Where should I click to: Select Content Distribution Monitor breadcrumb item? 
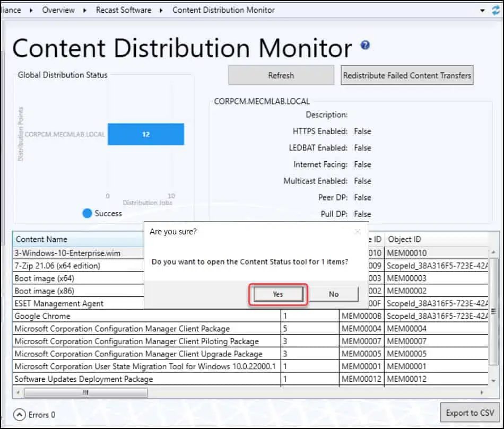[223, 10]
